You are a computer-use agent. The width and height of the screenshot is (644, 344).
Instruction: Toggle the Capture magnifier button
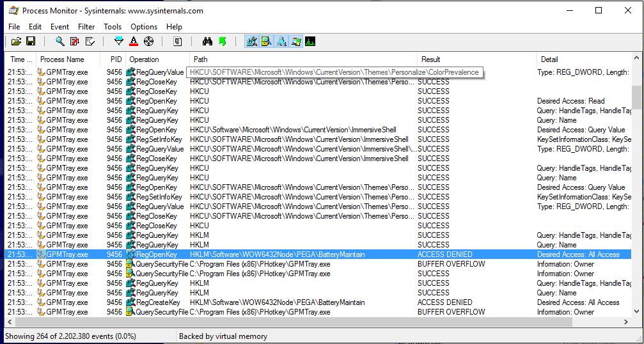[x=59, y=42]
